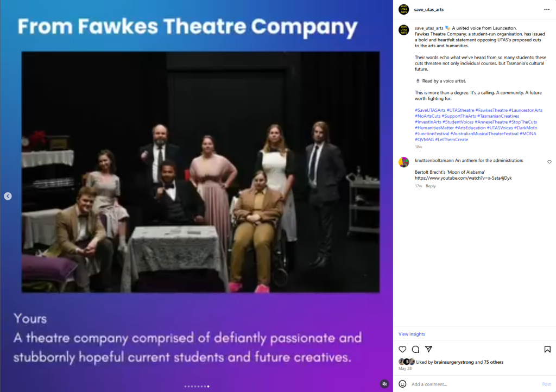Show the 75 others who liked this

point(494,362)
